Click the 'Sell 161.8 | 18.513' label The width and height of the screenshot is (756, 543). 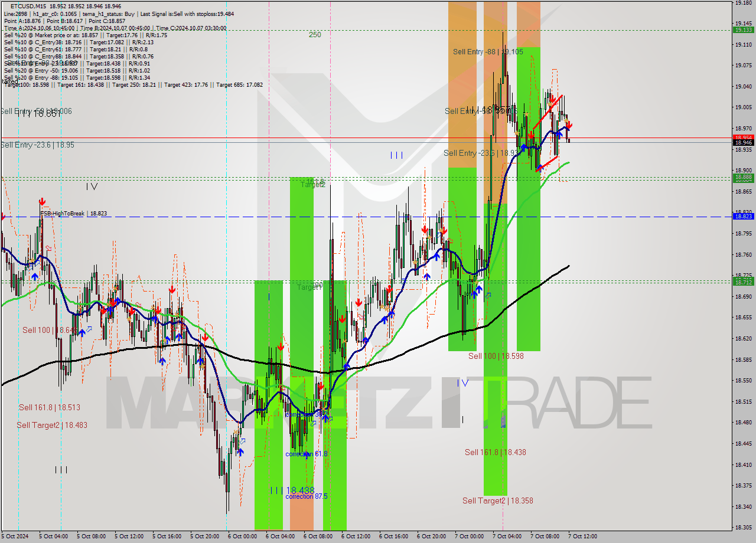coord(50,407)
